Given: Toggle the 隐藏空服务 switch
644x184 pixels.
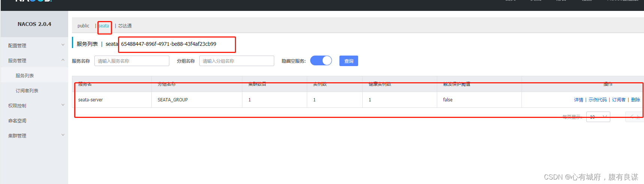Looking at the screenshot, I should 321,60.
